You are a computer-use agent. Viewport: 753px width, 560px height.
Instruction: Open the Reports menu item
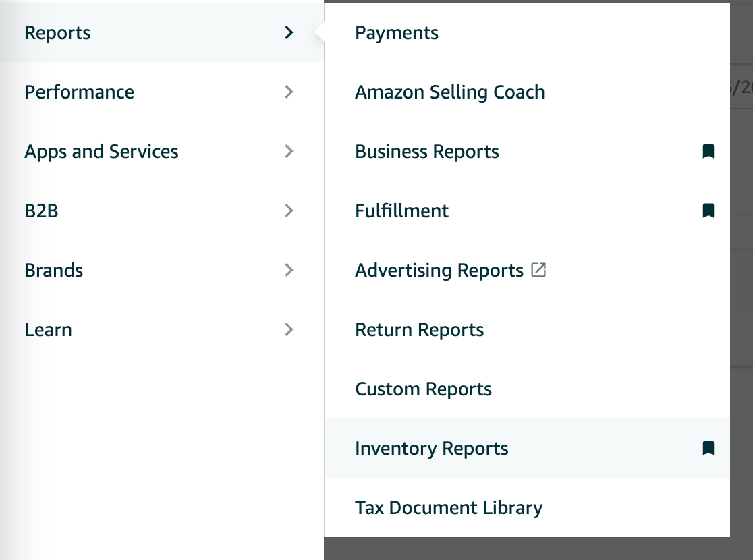(162, 32)
